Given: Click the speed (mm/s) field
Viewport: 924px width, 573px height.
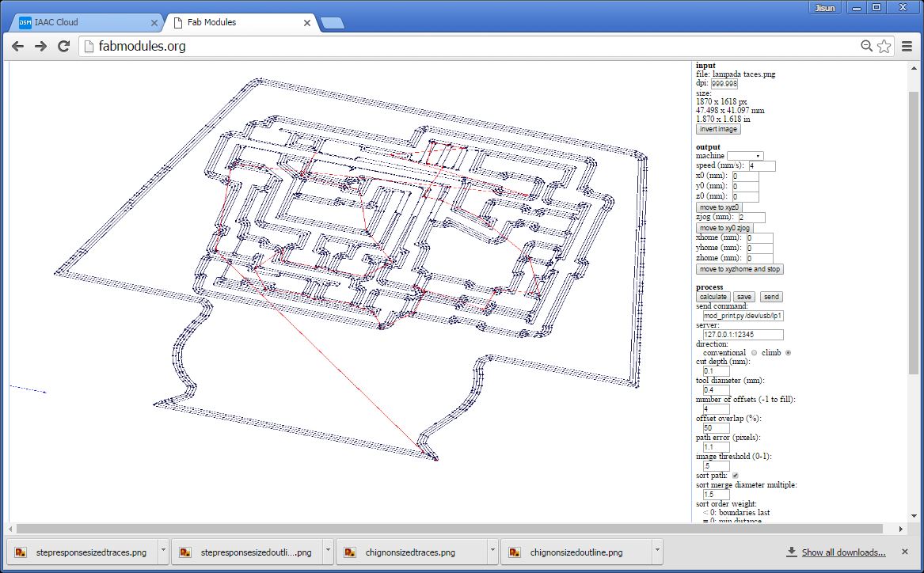Looking at the screenshot, I should [x=762, y=166].
